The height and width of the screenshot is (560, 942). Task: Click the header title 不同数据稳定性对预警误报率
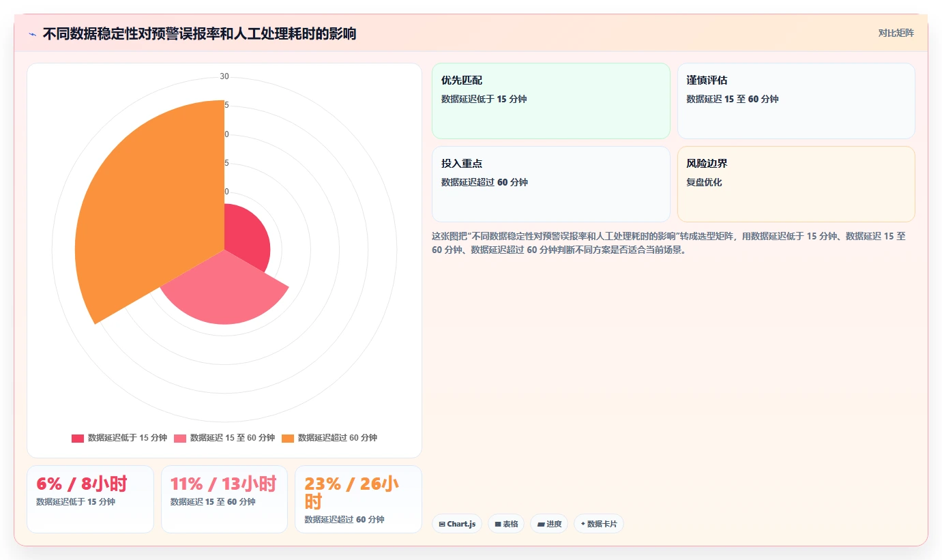pyautogui.click(x=199, y=33)
